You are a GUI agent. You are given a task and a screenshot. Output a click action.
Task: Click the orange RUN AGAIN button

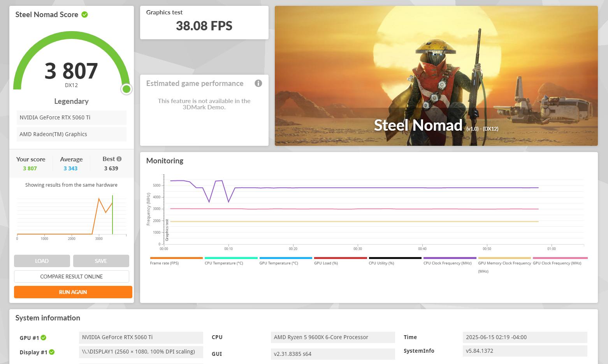73,292
